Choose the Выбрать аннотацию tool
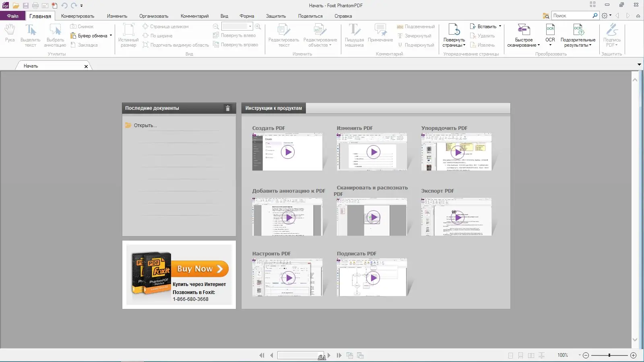Viewport: 644px width, 362px height. click(x=55, y=35)
